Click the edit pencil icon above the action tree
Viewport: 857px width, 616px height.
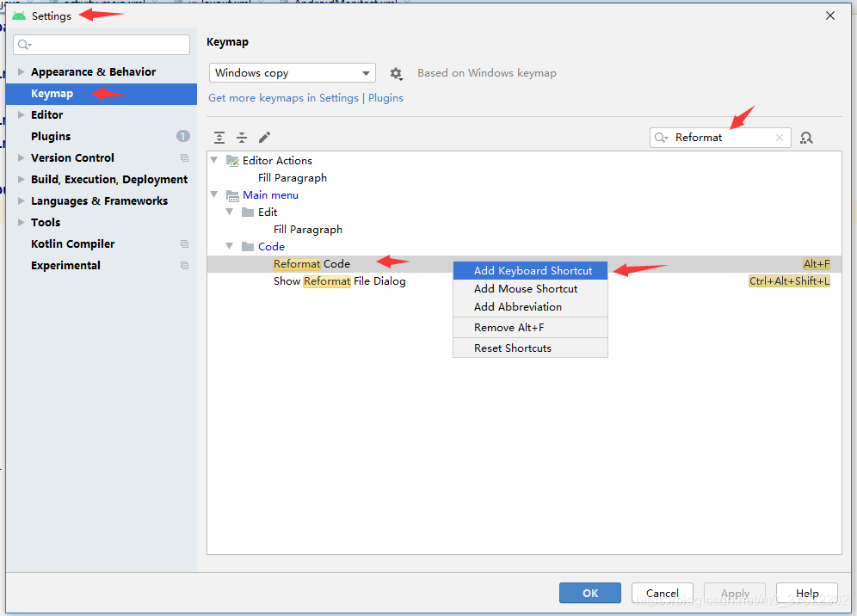pos(265,137)
